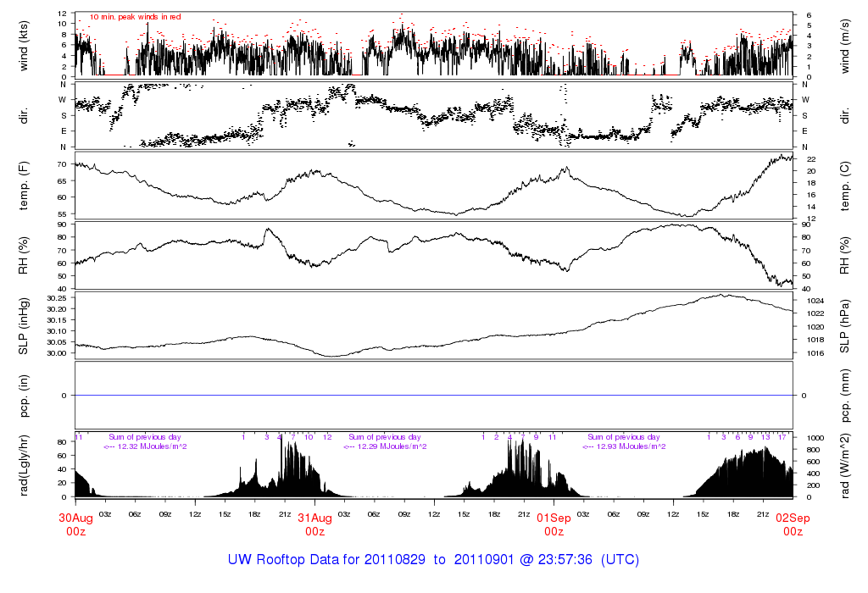
Task: Click the '10 min. peak winds in red' note
Action: 135,17
